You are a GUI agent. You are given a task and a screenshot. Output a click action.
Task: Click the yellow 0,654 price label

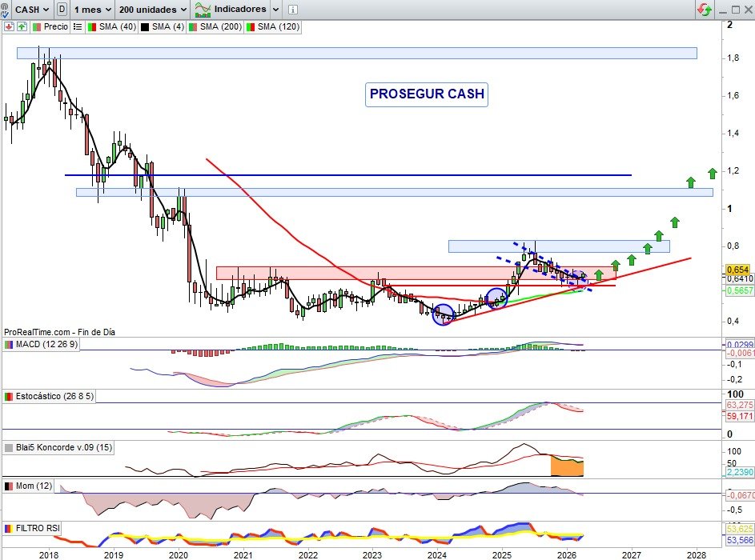737,270
